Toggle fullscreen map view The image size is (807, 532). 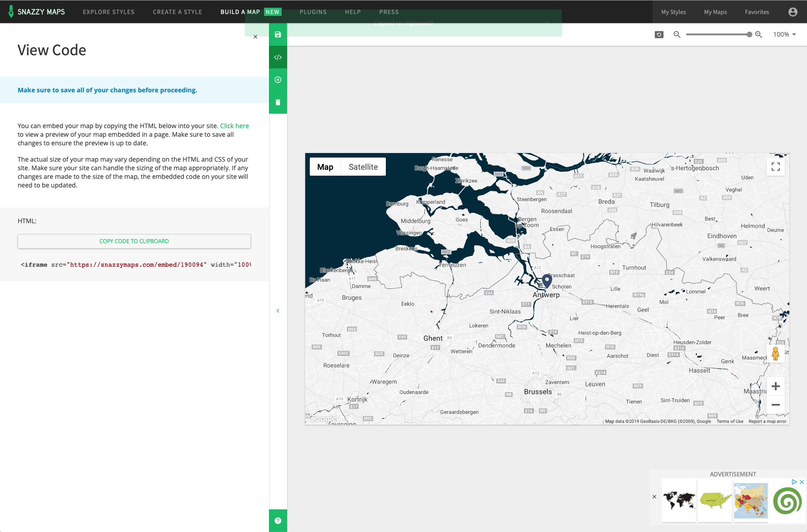click(776, 167)
